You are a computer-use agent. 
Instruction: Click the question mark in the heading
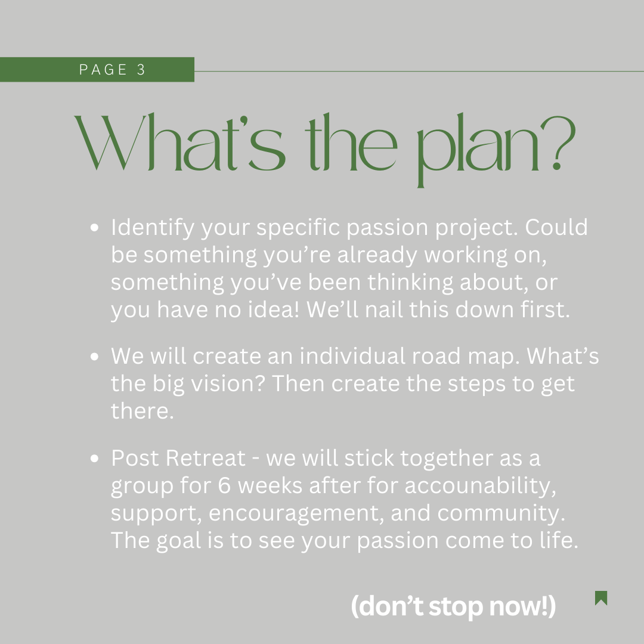[x=559, y=142]
